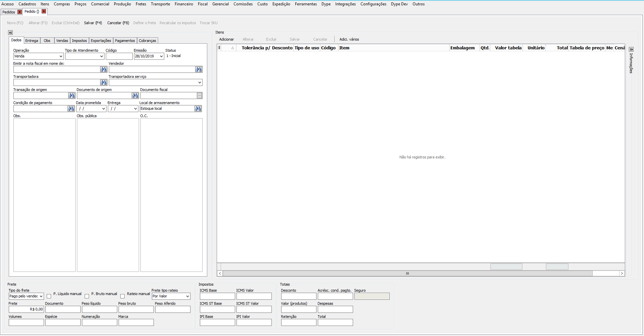
Task: Click the Obs. pública text area
Action: tap(108, 195)
